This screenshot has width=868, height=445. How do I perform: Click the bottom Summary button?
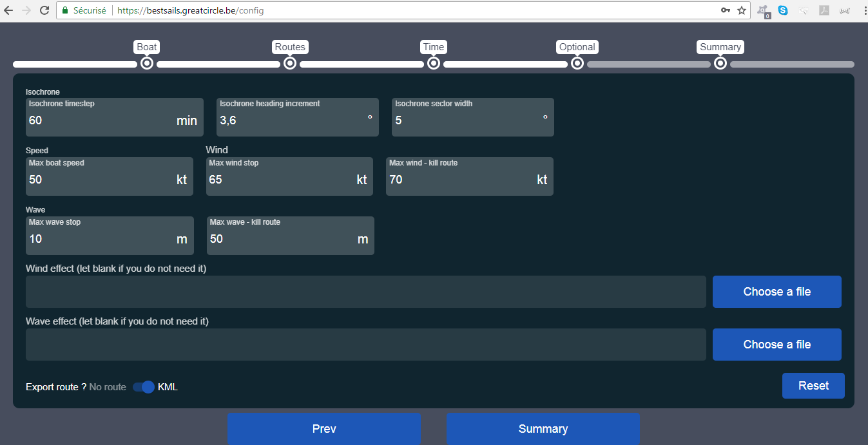543,429
